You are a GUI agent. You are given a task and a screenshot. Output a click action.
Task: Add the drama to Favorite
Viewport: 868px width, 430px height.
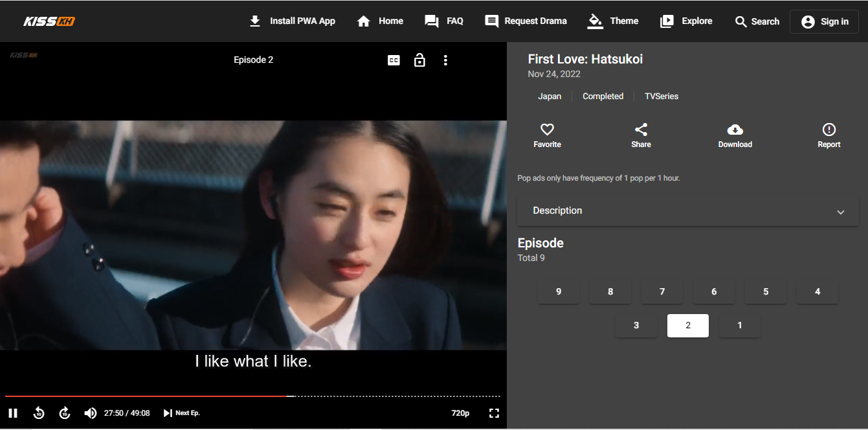tap(547, 135)
